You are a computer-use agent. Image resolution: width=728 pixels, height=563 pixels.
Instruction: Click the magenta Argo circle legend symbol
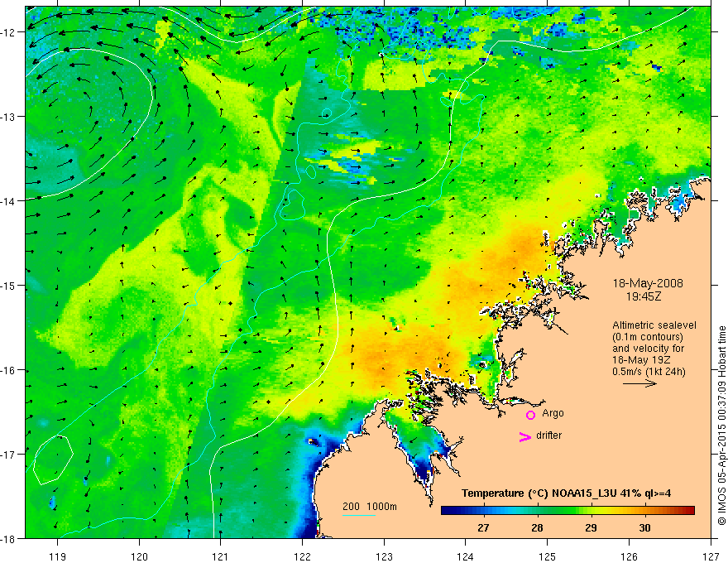pyautogui.click(x=530, y=415)
